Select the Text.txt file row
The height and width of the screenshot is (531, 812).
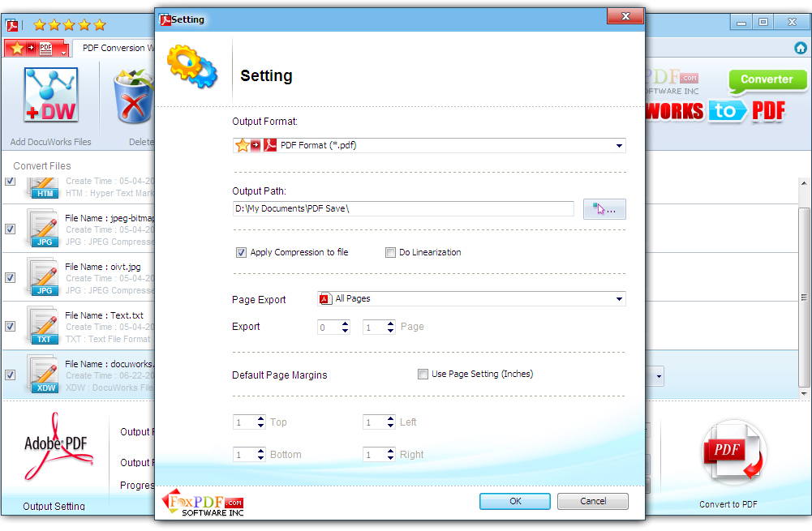click(79, 326)
